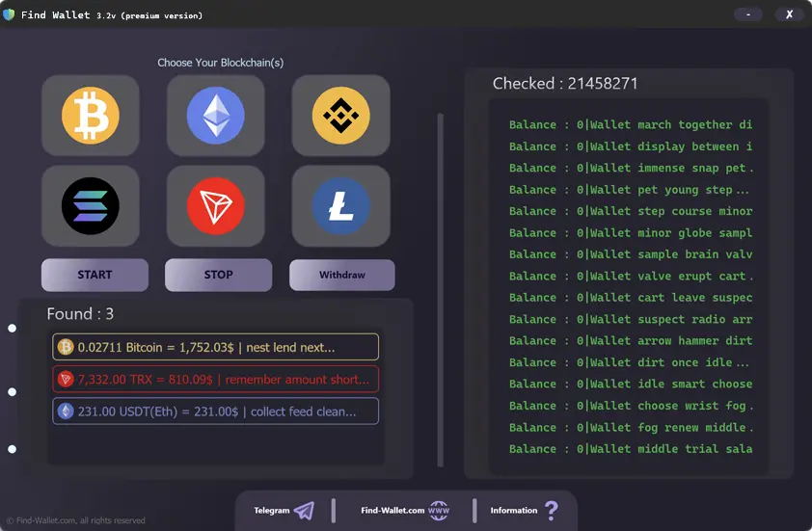The width and height of the screenshot is (812, 531).
Task: Click the vertical scrollbar beside the log
Action: [441, 290]
